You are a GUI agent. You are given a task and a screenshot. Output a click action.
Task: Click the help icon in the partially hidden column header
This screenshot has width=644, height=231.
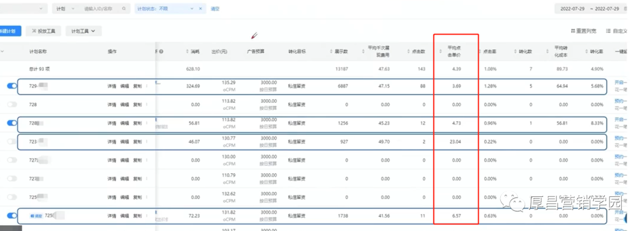[161, 51]
